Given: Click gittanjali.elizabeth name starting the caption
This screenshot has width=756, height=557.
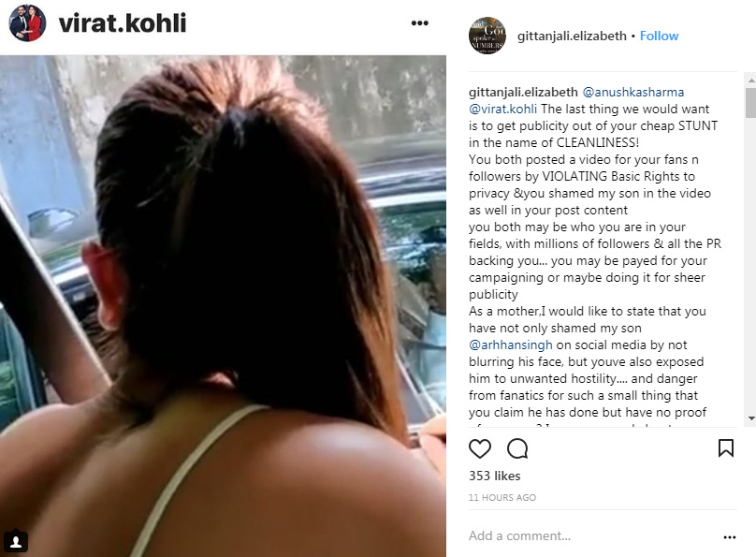Looking at the screenshot, I should (x=523, y=92).
